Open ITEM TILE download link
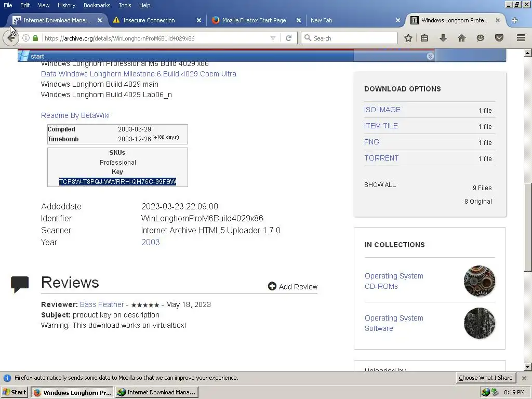 point(381,126)
